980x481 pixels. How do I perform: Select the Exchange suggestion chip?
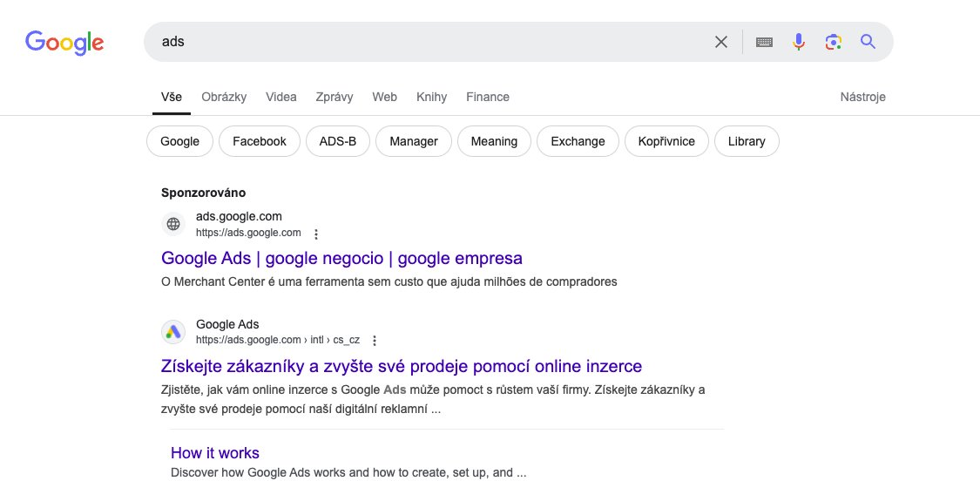[578, 141]
